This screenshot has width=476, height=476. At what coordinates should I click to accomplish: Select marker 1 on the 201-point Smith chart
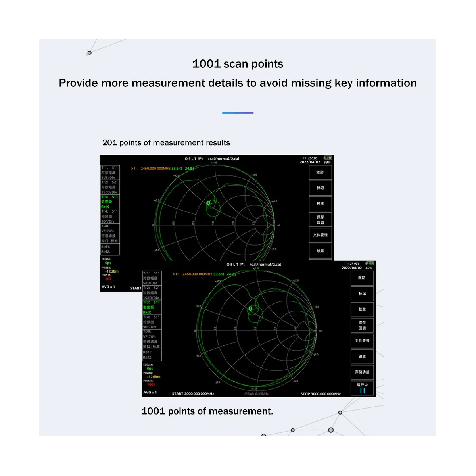pyautogui.click(x=208, y=203)
